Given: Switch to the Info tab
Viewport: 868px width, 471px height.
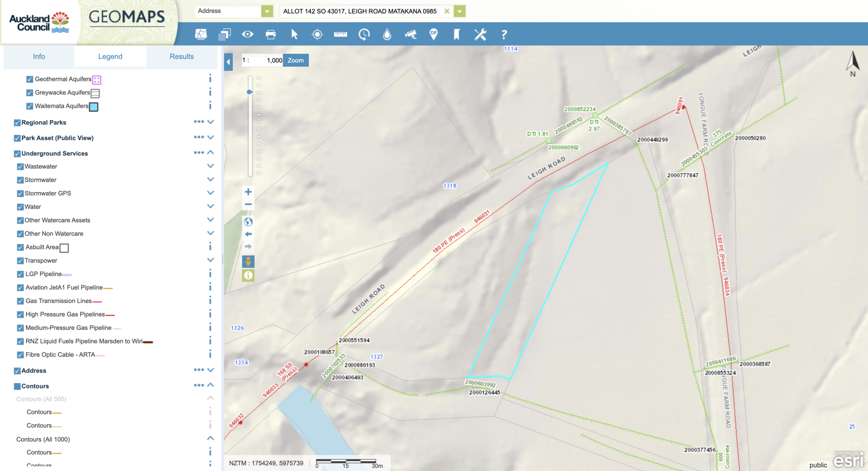Looking at the screenshot, I should coord(39,57).
